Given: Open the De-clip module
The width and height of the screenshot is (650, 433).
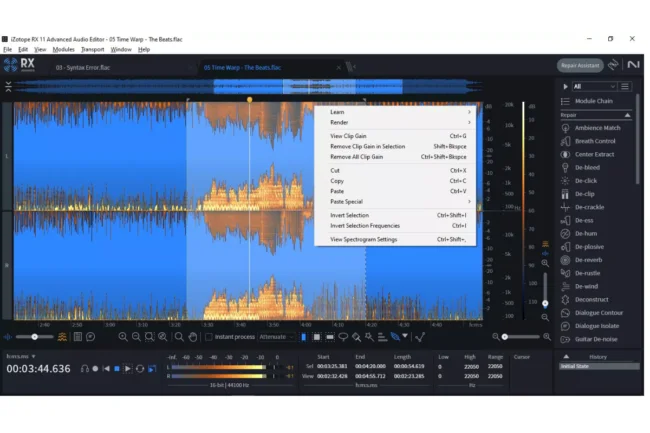Looking at the screenshot, I should pyautogui.click(x=584, y=194).
